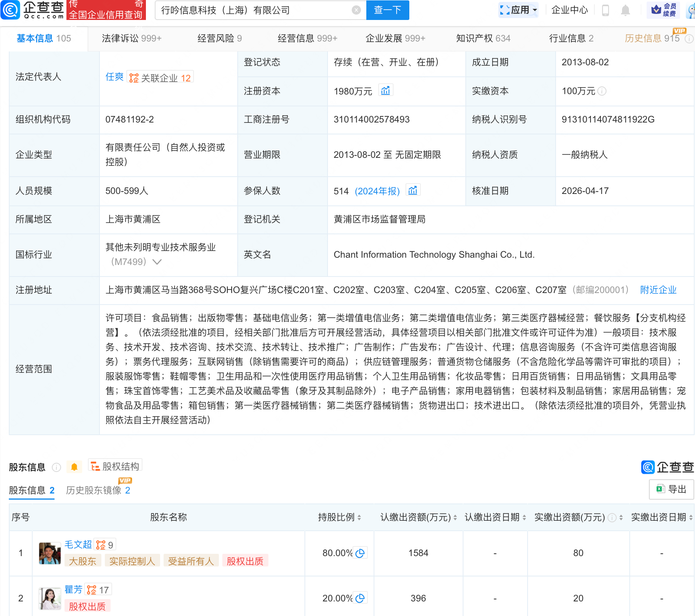695x616 pixels.
Task: Switch to the 法律诉讼 tab
Action: pos(131,38)
